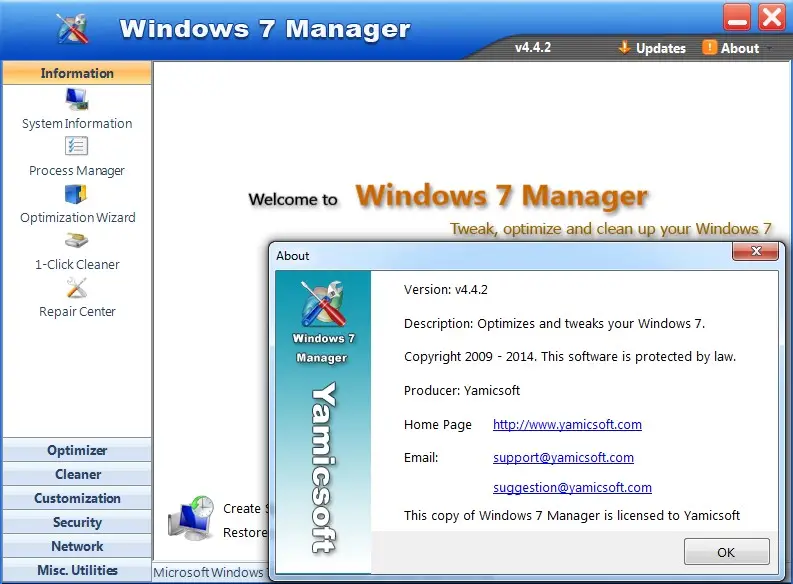Run the 1-Click Cleaner icon
This screenshot has width=793, height=584.
(76, 240)
